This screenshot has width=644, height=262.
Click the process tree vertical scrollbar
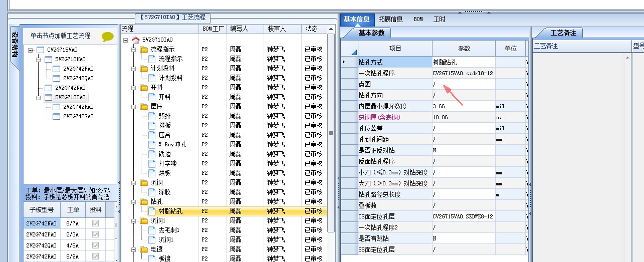tap(331, 133)
